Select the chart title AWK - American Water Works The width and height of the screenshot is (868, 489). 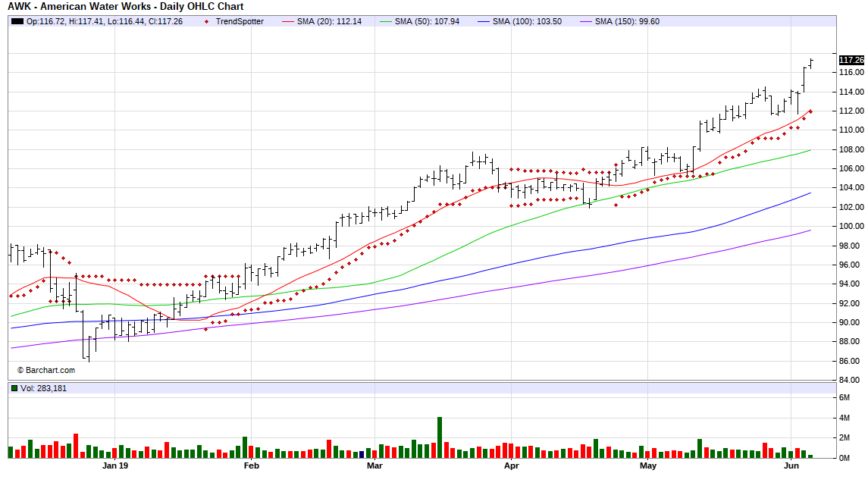124,7
